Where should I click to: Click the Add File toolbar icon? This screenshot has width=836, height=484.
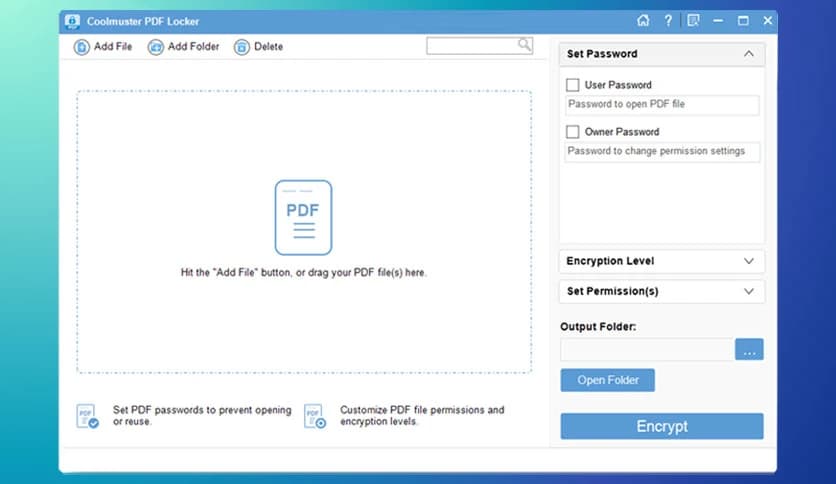coord(82,47)
